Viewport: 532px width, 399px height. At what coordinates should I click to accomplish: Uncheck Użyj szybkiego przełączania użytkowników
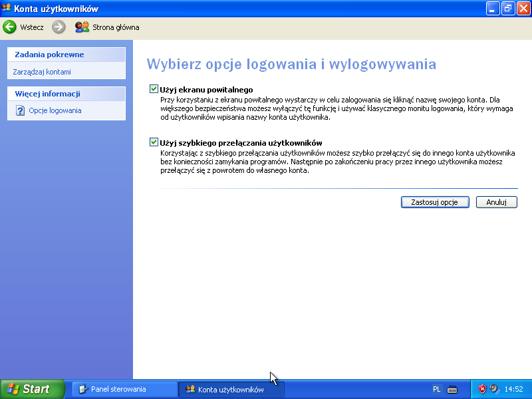(x=154, y=142)
